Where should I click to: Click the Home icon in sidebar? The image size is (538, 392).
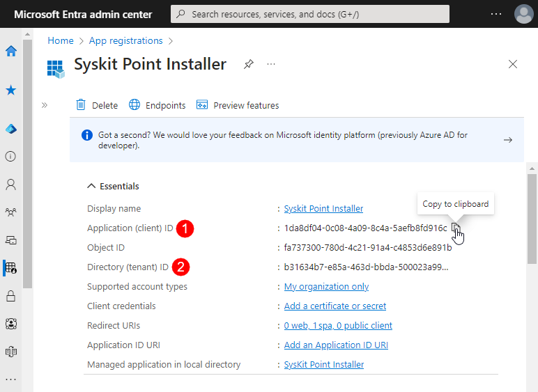(x=11, y=51)
